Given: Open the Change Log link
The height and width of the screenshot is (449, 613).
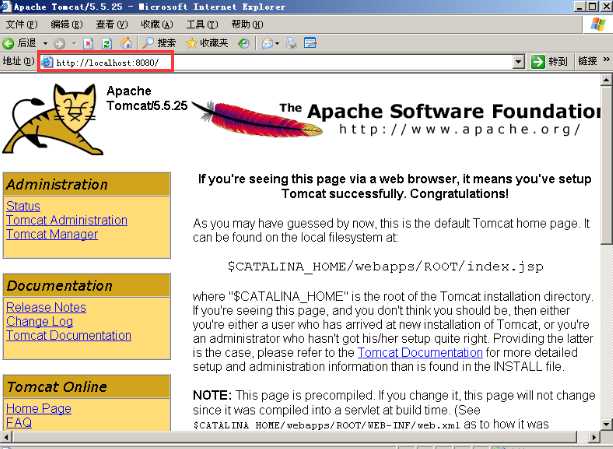Looking at the screenshot, I should tap(39, 322).
